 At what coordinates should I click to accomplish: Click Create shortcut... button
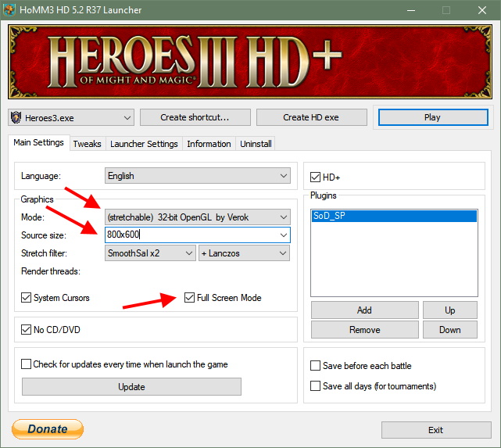click(195, 117)
